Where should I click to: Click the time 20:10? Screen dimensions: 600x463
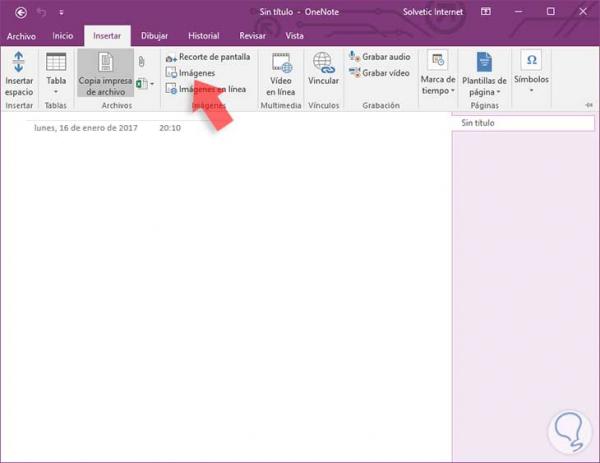170,128
